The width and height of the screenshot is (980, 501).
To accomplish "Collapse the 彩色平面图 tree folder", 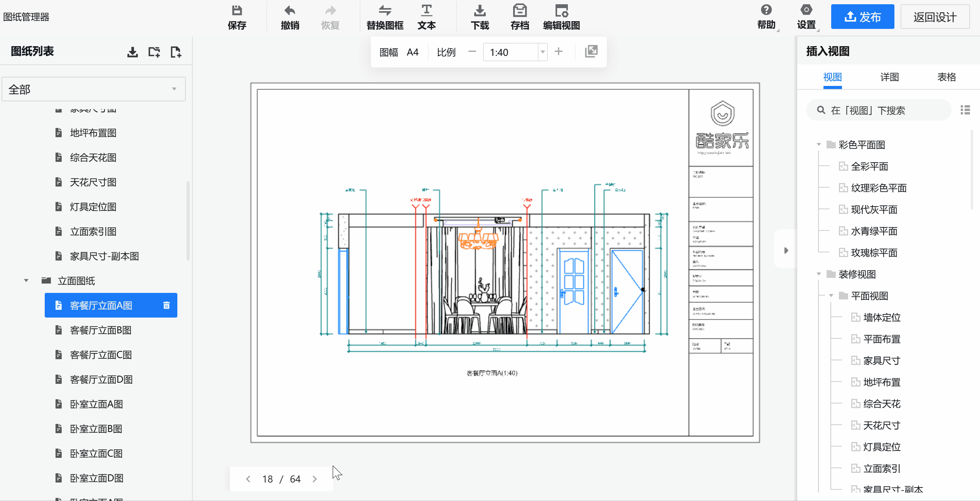I will (818, 145).
